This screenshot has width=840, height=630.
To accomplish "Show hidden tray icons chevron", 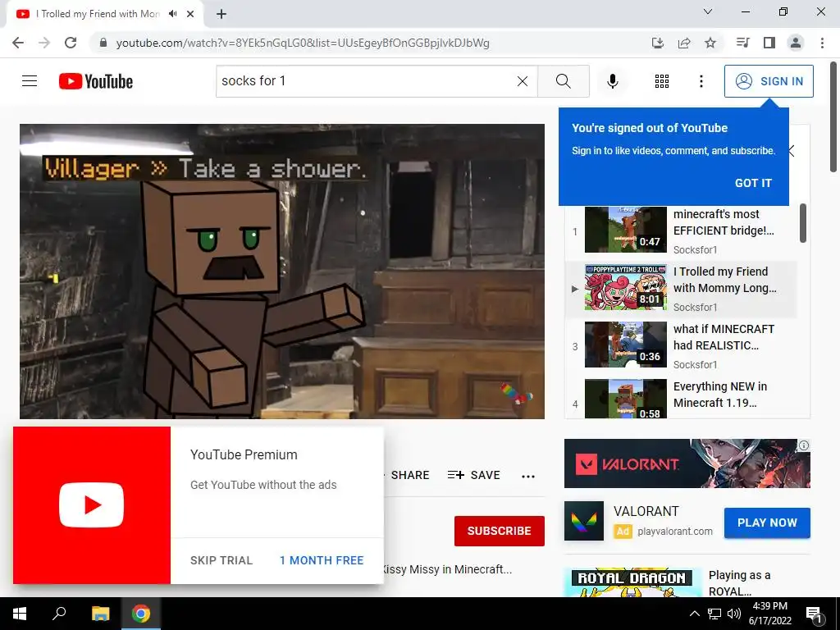I will click(x=694, y=614).
